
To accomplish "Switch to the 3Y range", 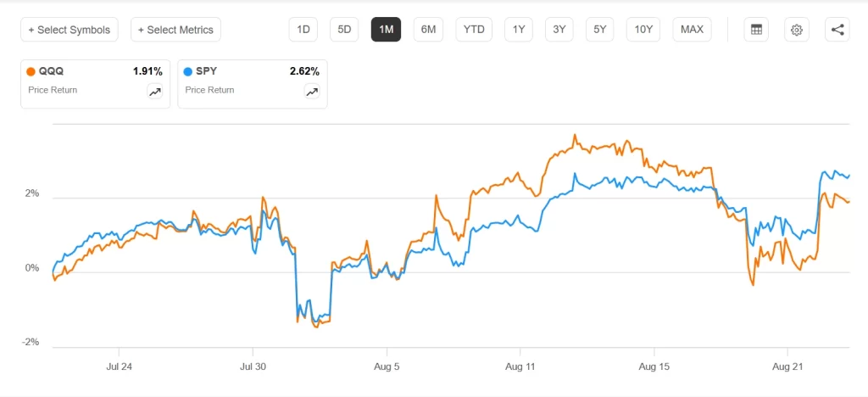I will 559,30.
